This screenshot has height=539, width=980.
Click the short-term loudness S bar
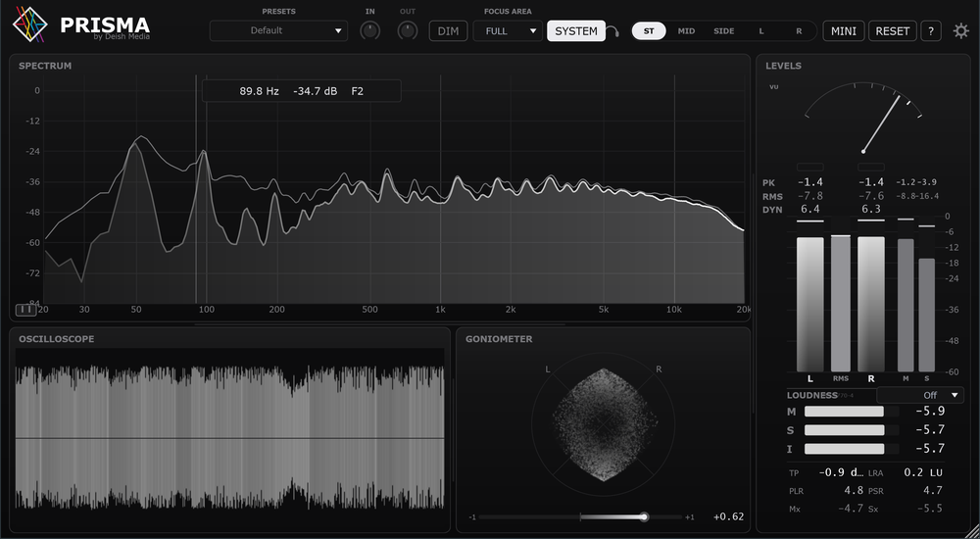(x=852, y=430)
